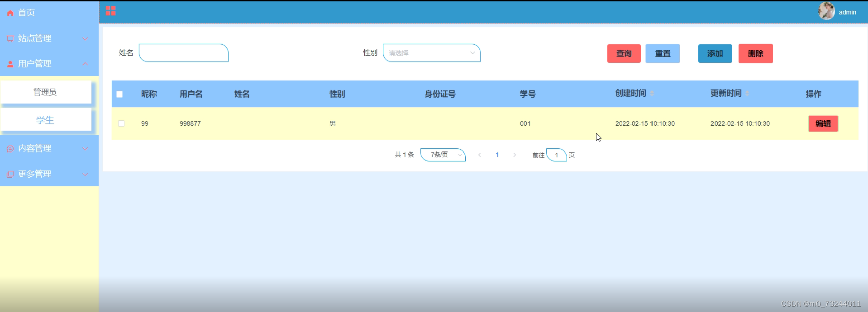868x312 pixels.
Task: Click the 站点管理 menu label
Action: point(34,38)
